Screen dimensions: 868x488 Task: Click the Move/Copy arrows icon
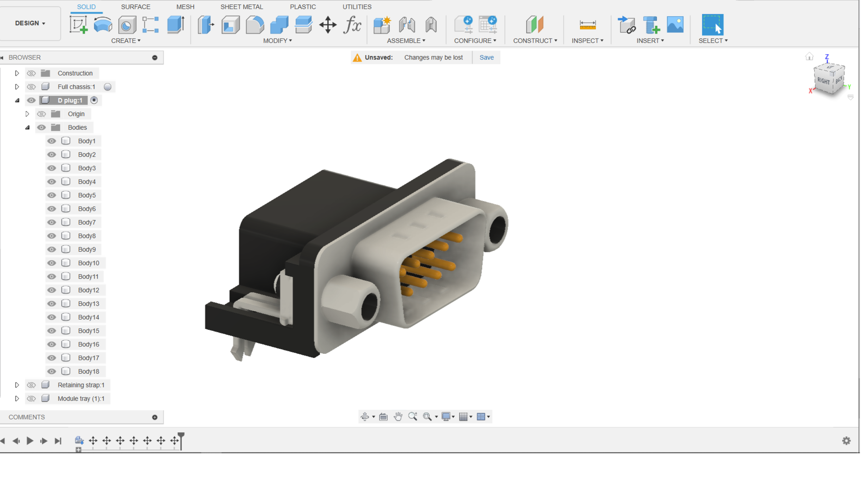(x=328, y=24)
